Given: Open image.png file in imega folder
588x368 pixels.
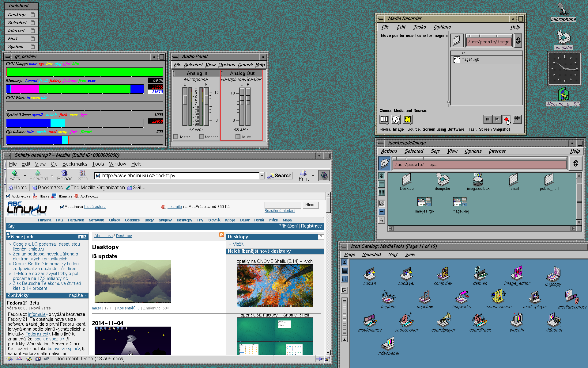Looking at the screenshot, I should click(460, 202).
